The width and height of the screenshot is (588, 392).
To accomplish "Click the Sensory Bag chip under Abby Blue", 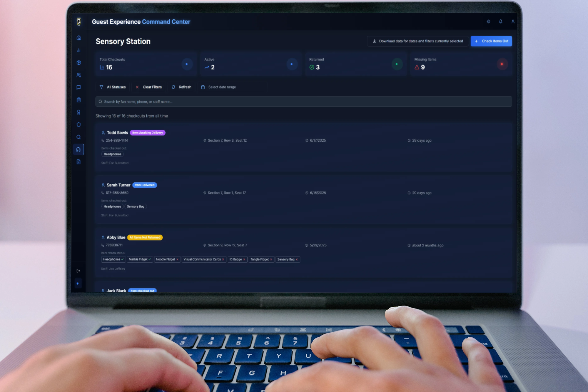I will pos(288,259).
